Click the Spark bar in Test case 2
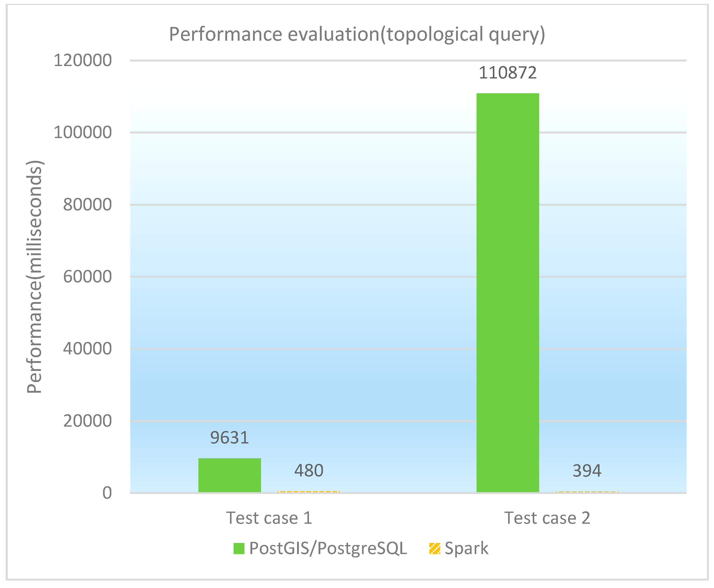 [x=587, y=491]
